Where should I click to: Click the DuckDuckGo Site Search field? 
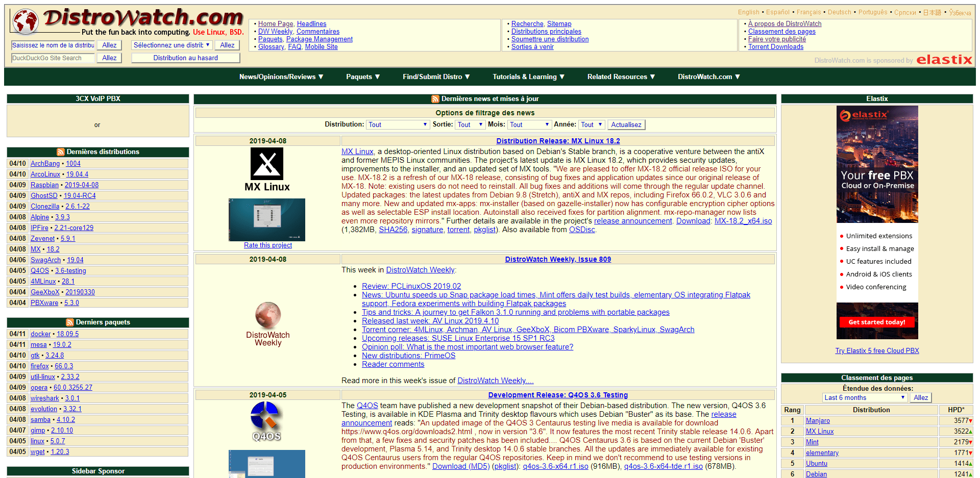[x=53, y=58]
